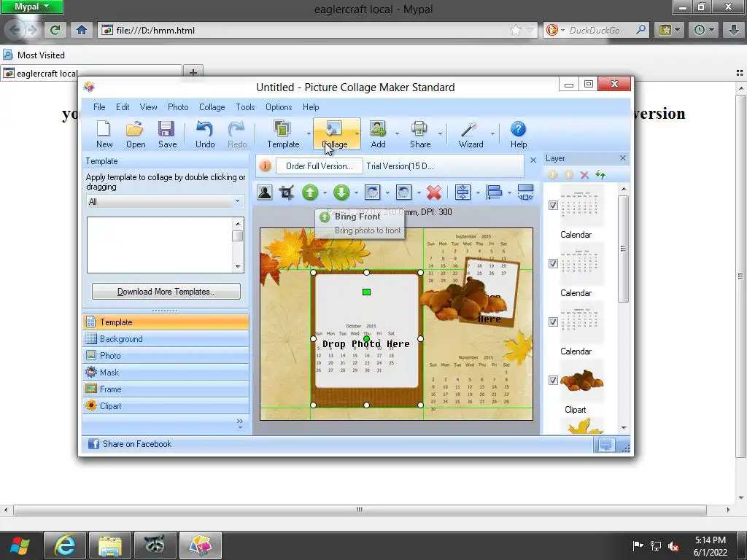Click the align left edges icon

click(x=494, y=192)
